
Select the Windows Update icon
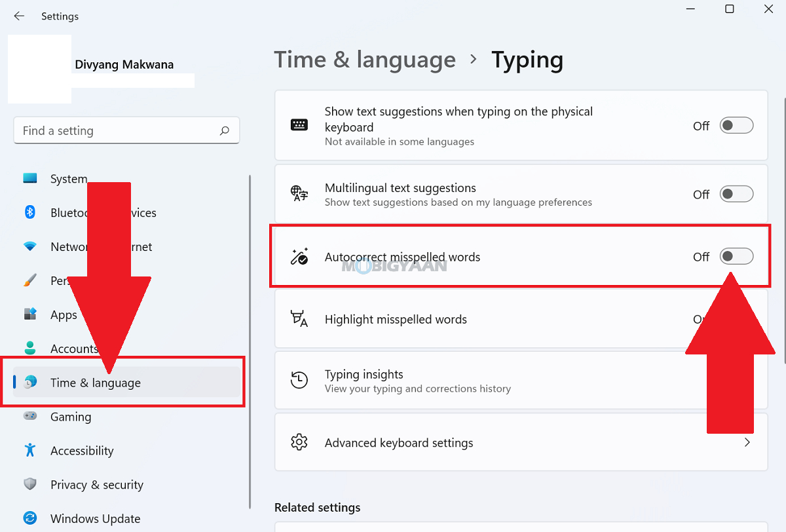coord(30,518)
